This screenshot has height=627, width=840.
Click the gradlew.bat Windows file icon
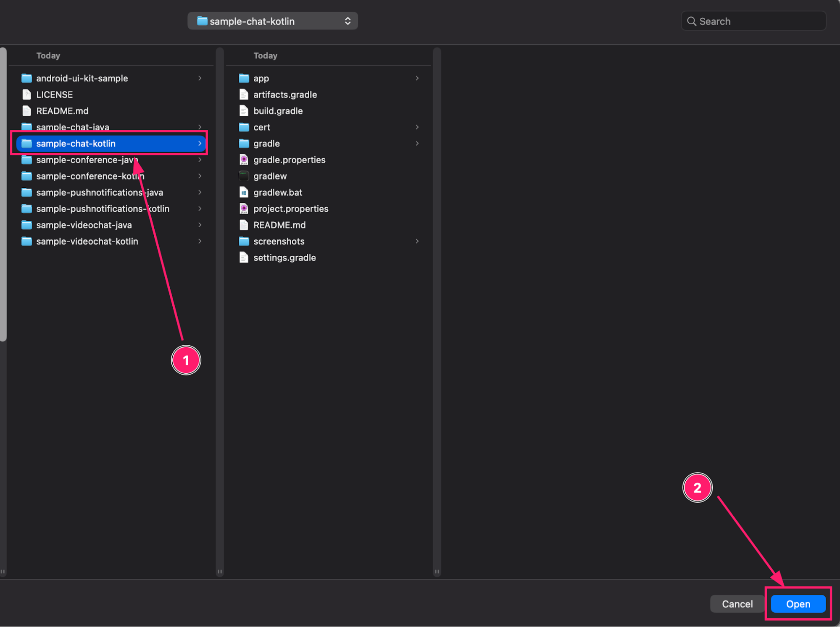point(244,192)
